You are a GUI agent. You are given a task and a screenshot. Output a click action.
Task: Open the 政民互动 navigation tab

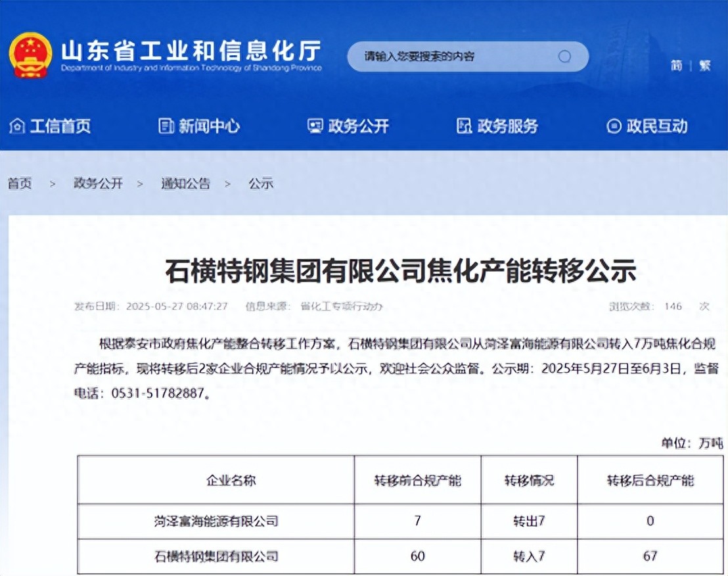coord(647,126)
